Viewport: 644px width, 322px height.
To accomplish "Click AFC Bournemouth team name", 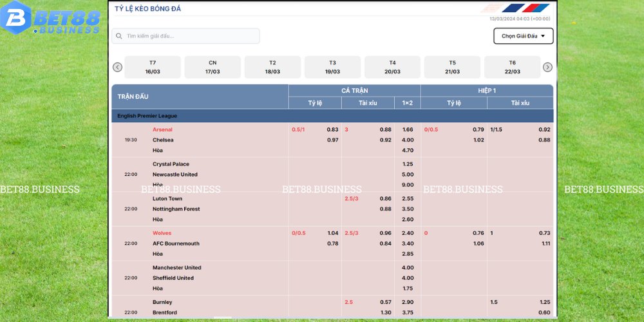I will pyautogui.click(x=176, y=243).
